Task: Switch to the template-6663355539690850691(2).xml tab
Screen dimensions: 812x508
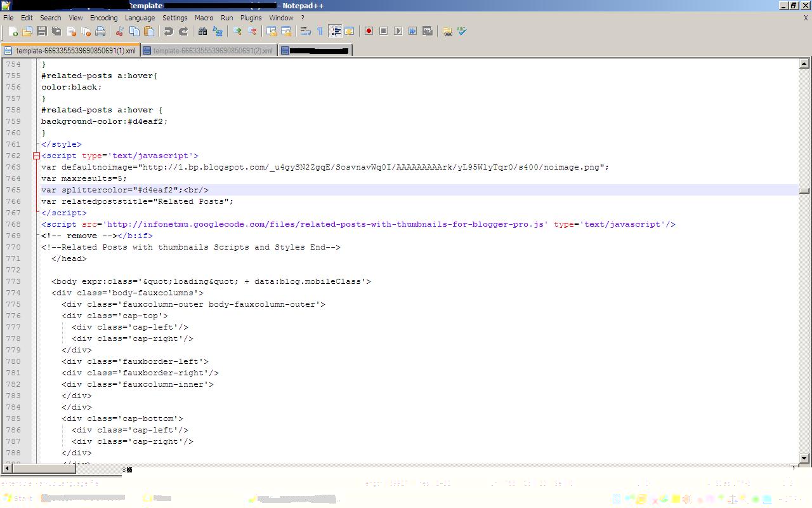Action: coord(209,50)
